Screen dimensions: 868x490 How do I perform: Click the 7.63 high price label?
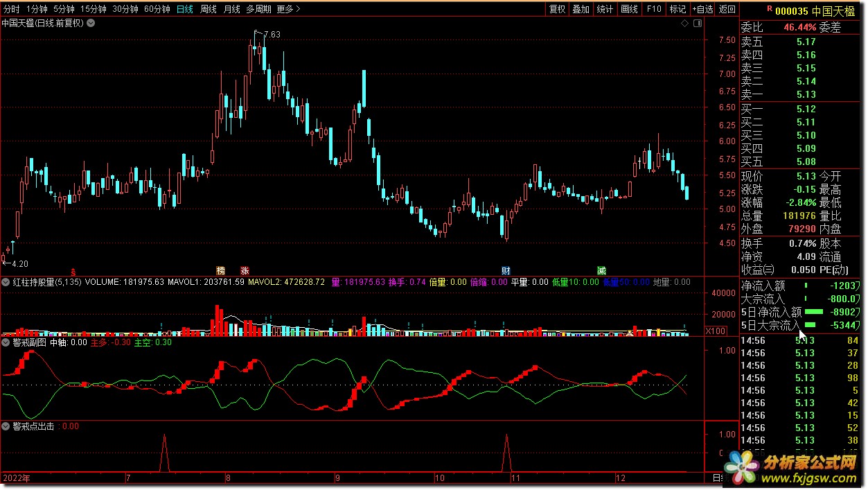click(272, 34)
